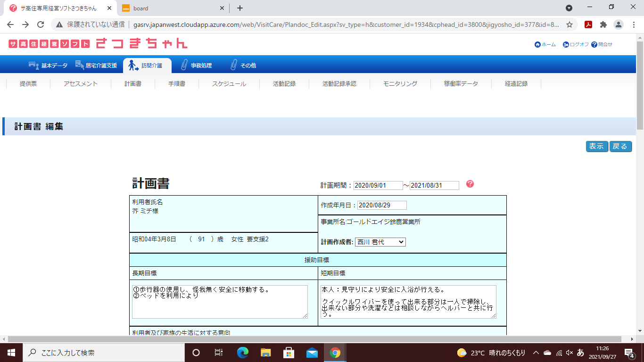Reload the page in the browser
Screen dimensions: 644x362
tap(41, 25)
